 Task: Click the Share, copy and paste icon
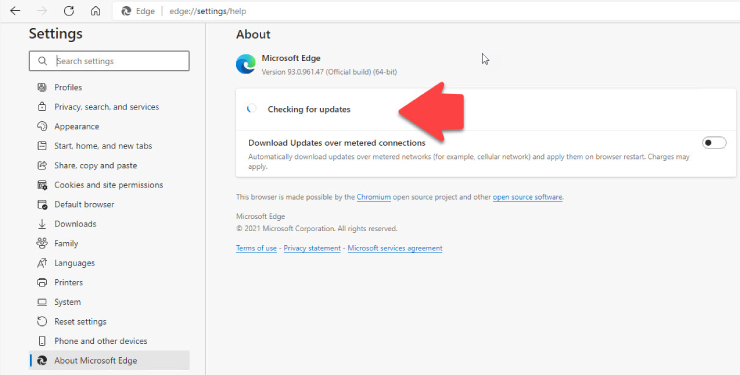click(x=42, y=165)
